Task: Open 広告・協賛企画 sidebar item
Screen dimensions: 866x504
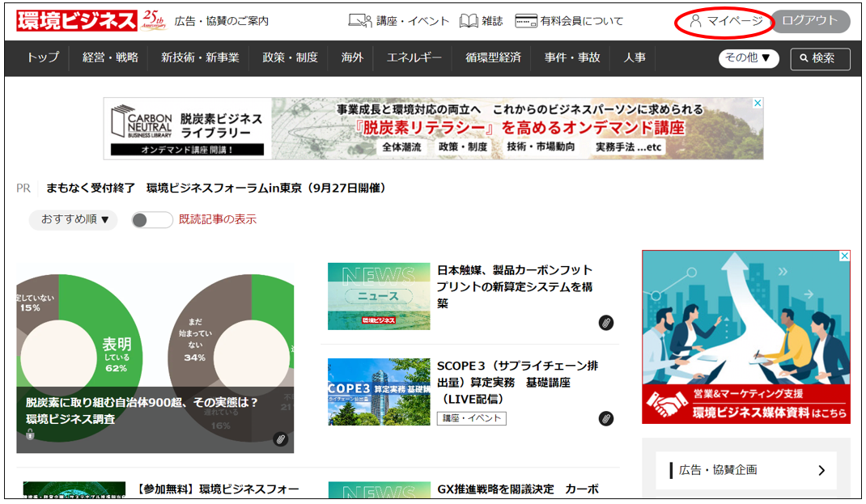Action: (746, 470)
